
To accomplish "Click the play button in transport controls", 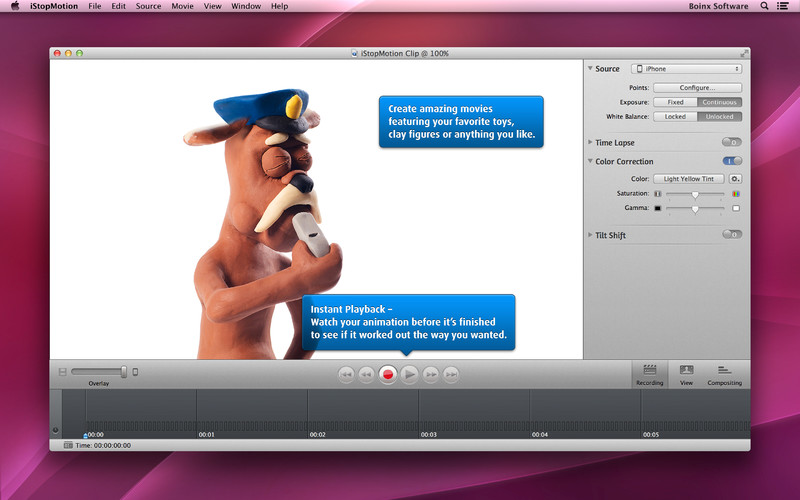I will tap(410, 374).
